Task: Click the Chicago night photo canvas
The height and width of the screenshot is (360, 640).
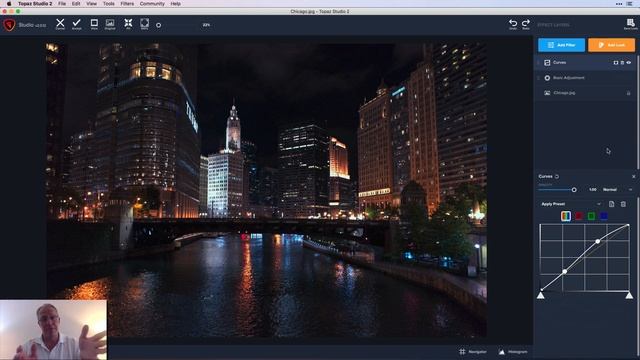Action: 266,190
